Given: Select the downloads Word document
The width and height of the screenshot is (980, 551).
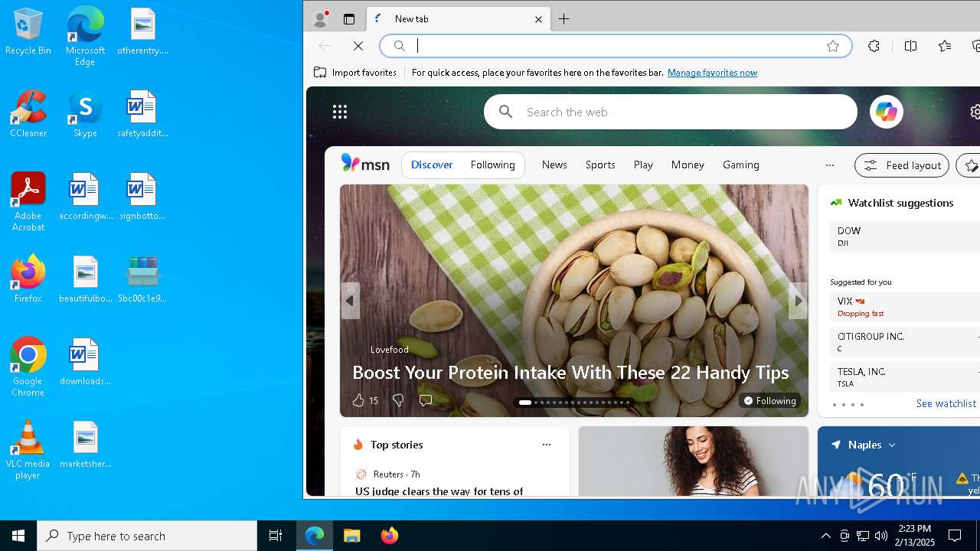Looking at the screenshot, I should (85, 363).
